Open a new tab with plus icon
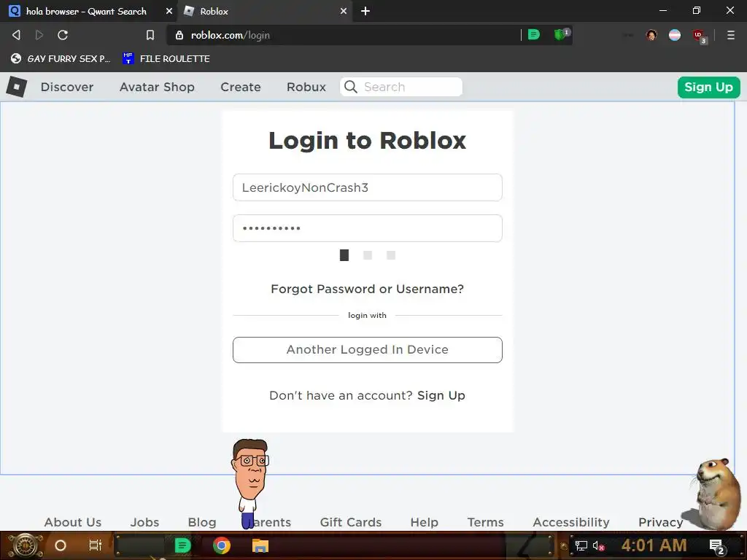Viewport: 747px width, 560px height. click(x=365, y=11)
